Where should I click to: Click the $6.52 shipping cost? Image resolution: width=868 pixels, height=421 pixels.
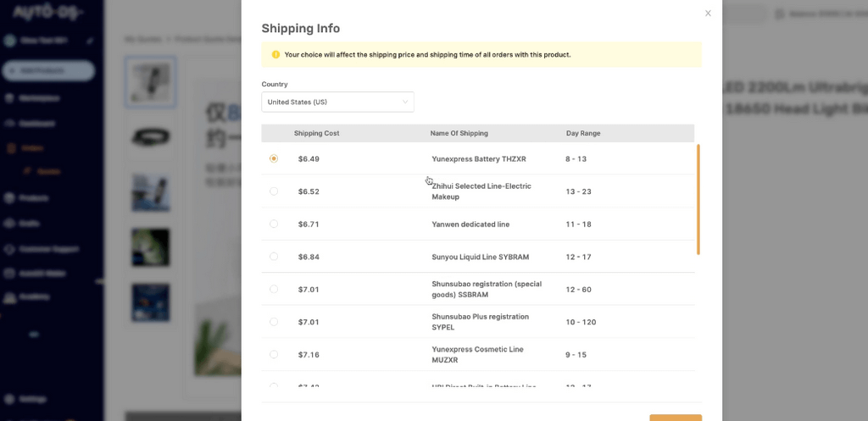[309, 191]
